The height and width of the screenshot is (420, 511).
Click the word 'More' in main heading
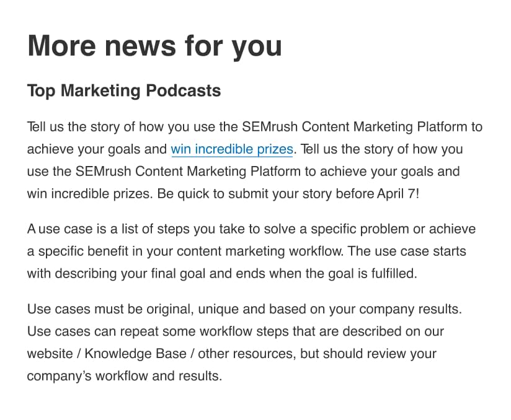pos(61,46)
